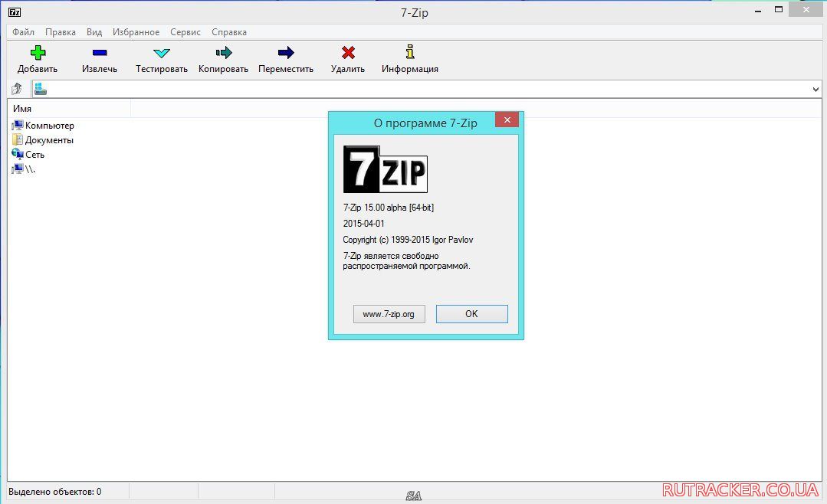Maximize the 7-Zip window
This screenshot has width=827, height=504.
point(779,9)
